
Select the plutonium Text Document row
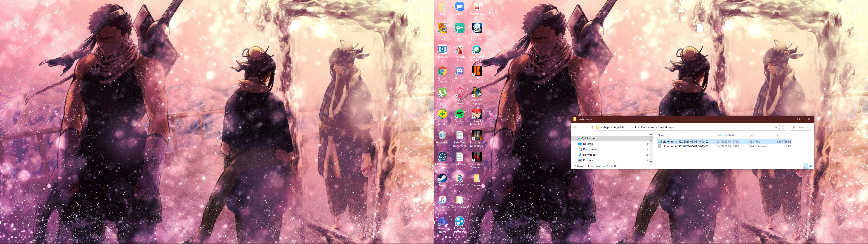[x=724, y=146]
